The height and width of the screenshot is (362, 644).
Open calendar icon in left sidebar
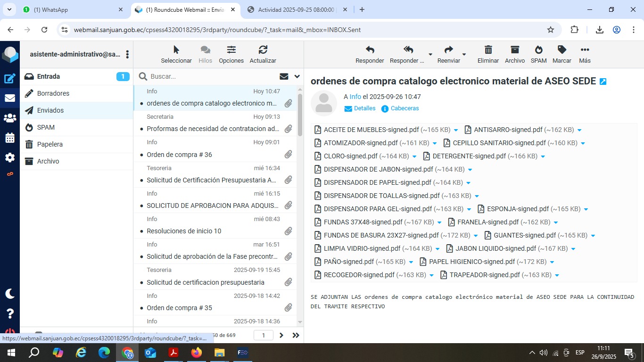pyautogui.click(x=9, y=138)
